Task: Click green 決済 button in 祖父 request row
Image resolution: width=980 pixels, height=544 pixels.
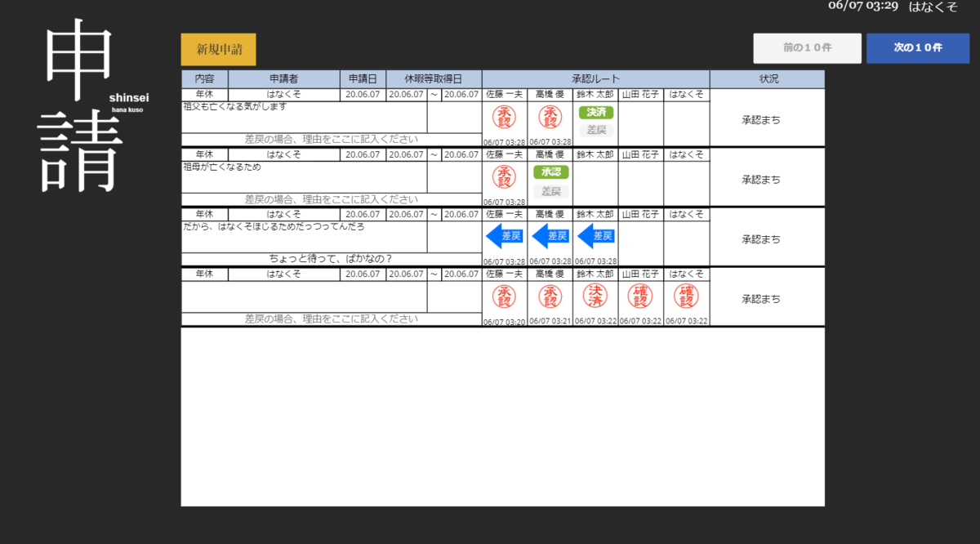Action: point(595,112)
